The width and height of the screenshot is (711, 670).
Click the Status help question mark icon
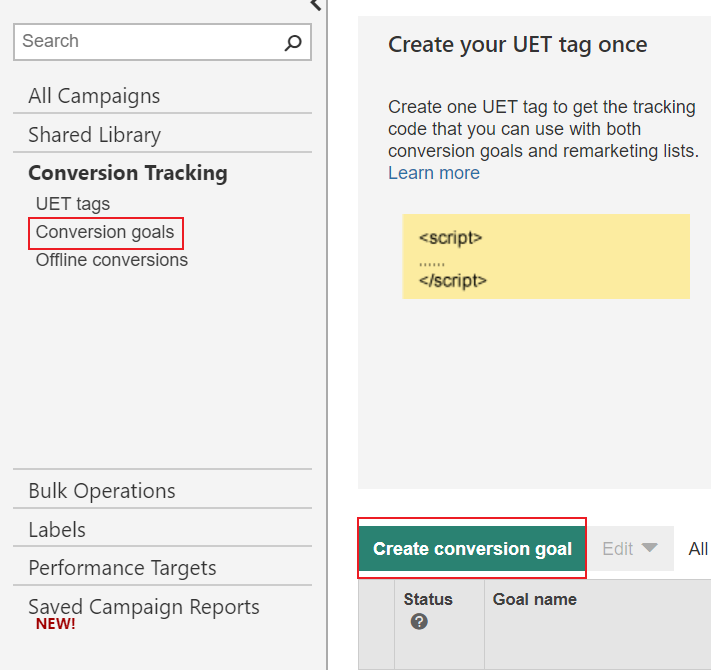click(419, 622)
